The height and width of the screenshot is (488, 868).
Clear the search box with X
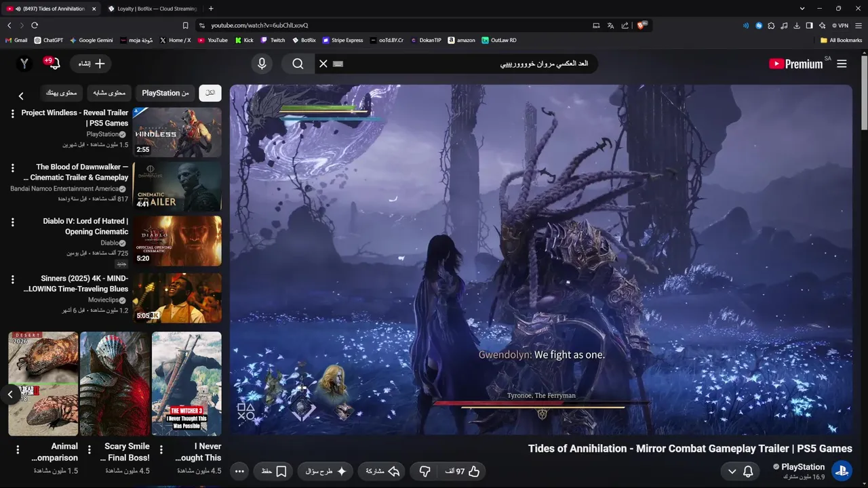click(x=323, y=64)
